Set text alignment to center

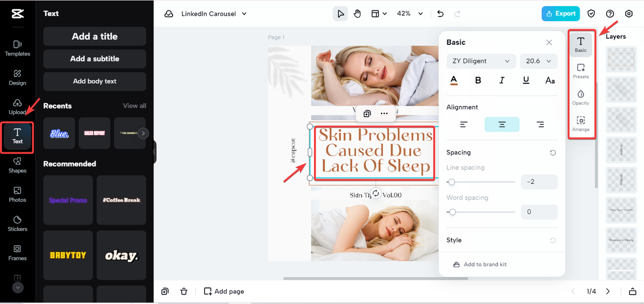[x=502, y=124]
